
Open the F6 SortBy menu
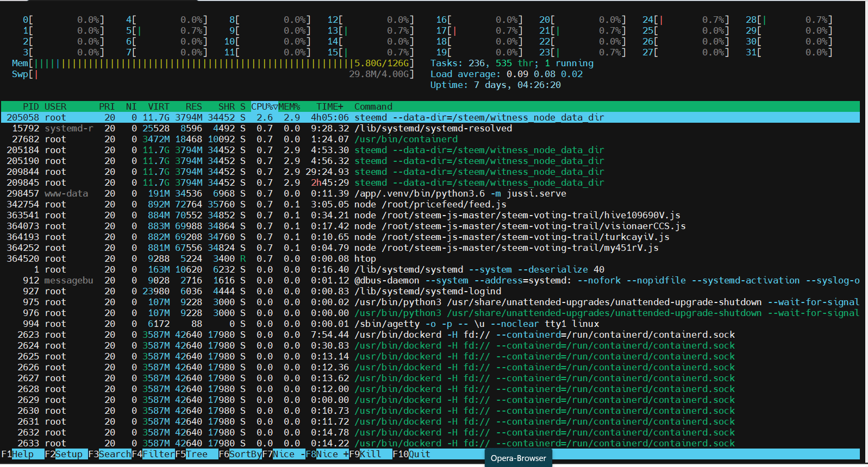(x=240, y=454)
